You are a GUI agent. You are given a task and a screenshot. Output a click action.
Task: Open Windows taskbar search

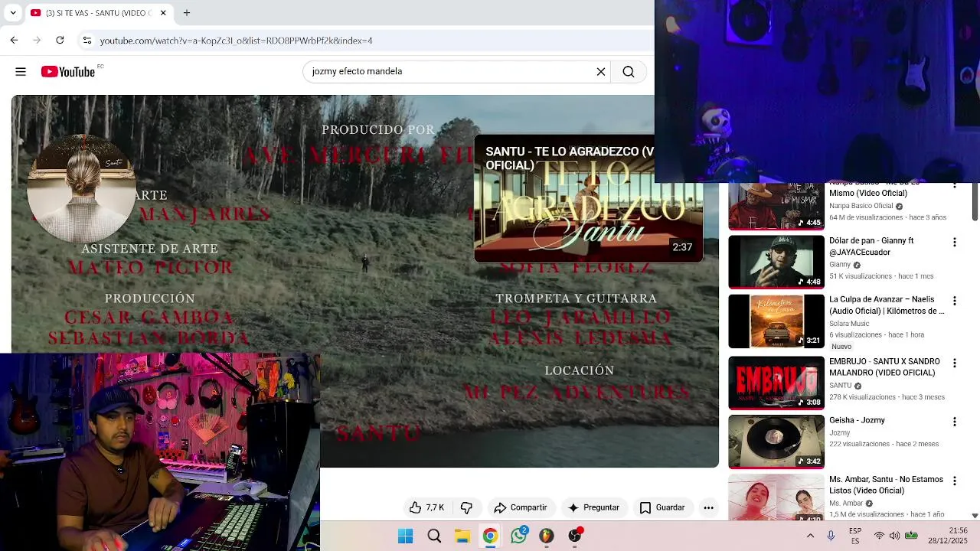(434, 536)
